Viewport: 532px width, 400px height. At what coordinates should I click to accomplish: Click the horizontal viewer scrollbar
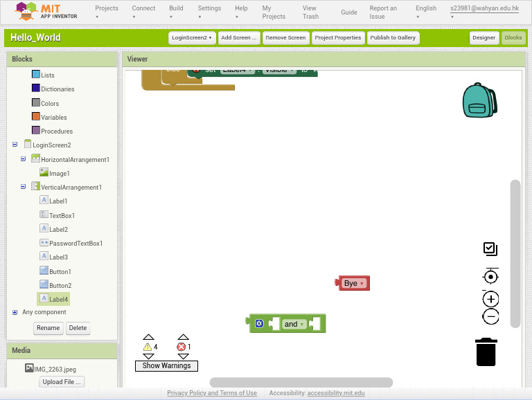[x=301, y=383]
